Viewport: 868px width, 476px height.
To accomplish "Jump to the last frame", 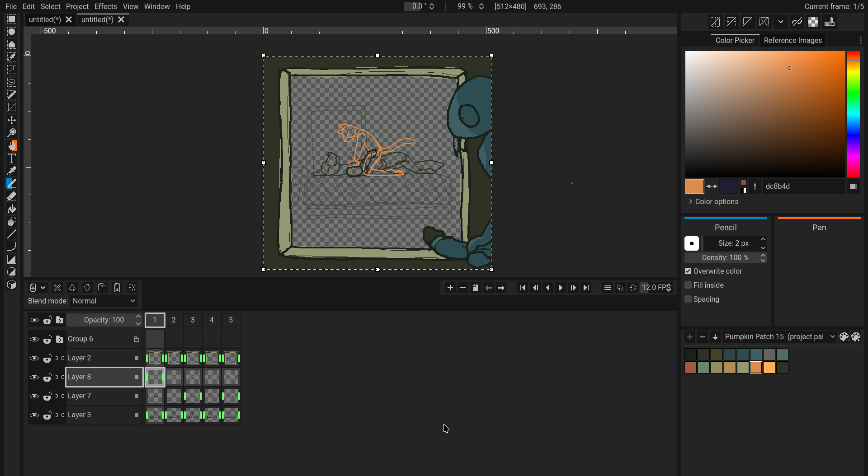I will pyautogui.click(x=586, y=288).
